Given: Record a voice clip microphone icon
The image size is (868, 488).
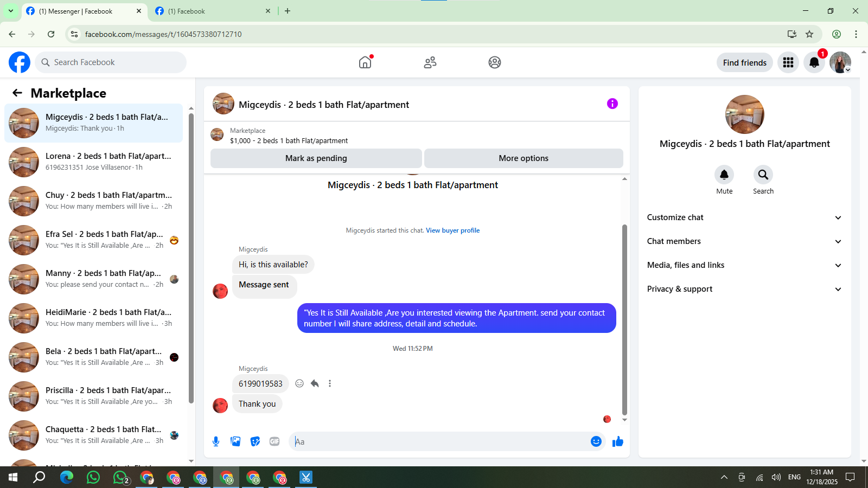Looking at the screenshot, I should pos(216,441).
